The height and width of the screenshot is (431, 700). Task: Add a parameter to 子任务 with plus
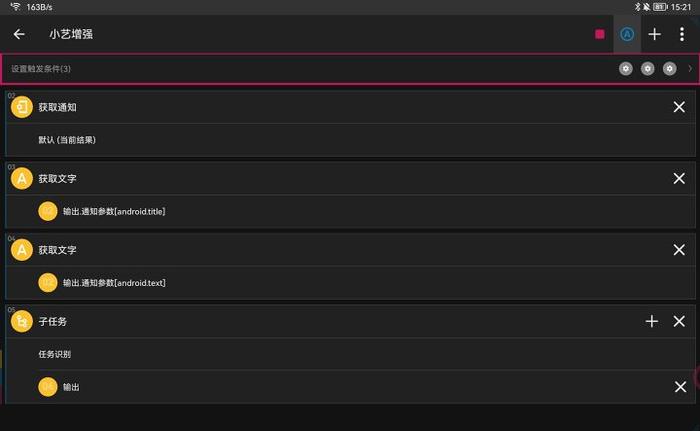tap(652, 321)
